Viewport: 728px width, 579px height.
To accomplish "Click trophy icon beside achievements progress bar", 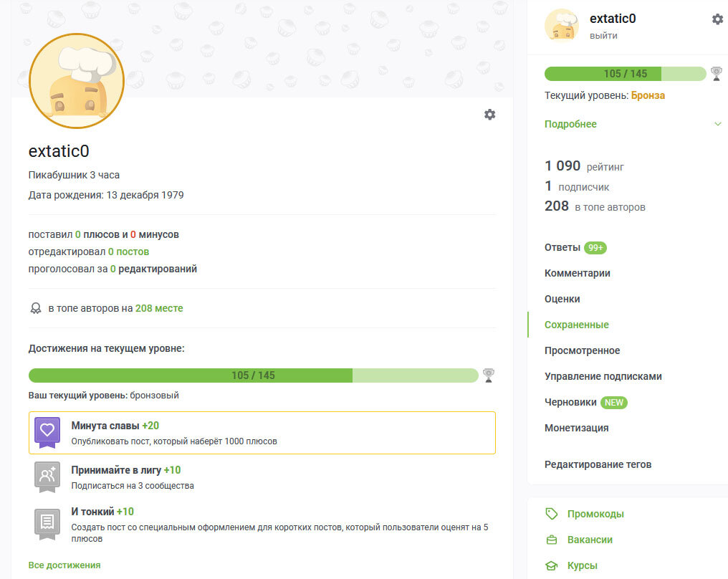I will [x=489, y=375].
